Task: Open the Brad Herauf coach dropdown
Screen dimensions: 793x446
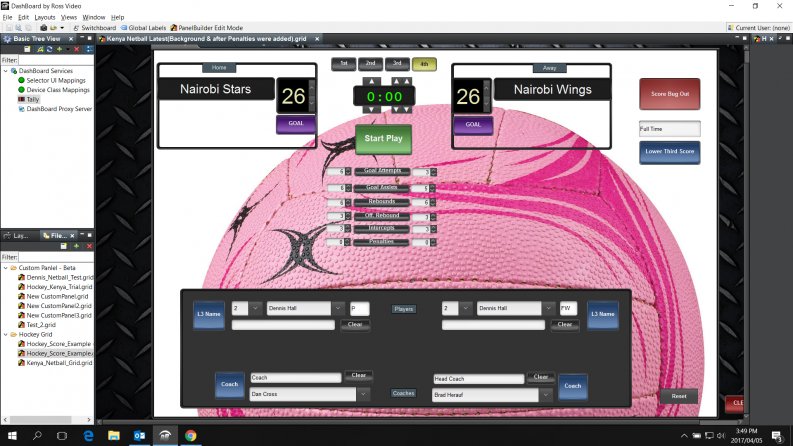Action: point(546,395)
